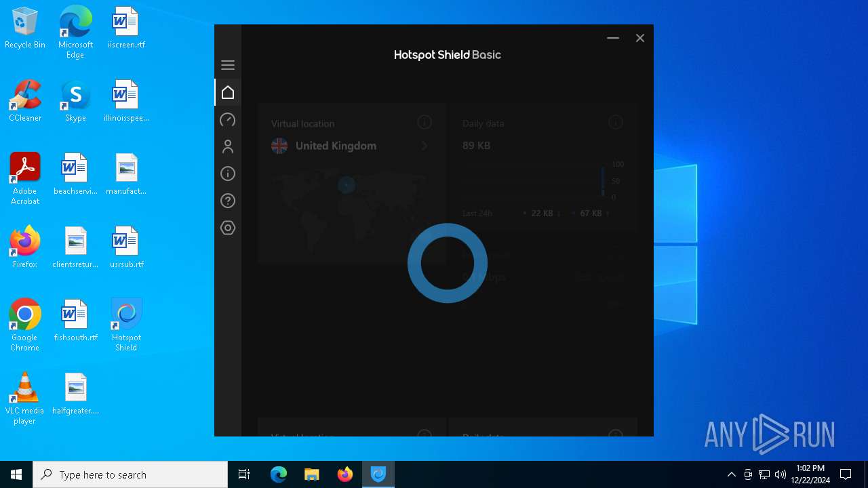
Task: Select the United Kingdom virtual location
Action: pos(351,146)
